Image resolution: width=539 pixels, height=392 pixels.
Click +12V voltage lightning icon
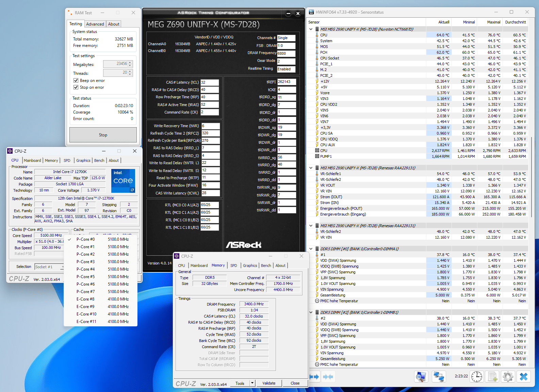(317, 81)
